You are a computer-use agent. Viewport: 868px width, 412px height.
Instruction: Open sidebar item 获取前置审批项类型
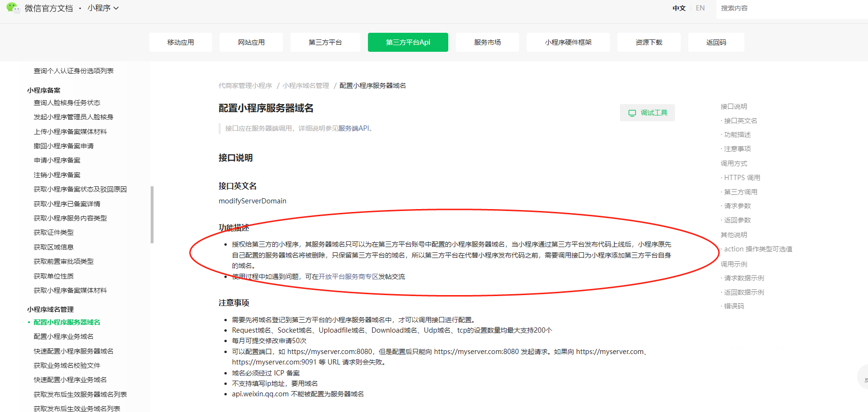coord(64,261)
